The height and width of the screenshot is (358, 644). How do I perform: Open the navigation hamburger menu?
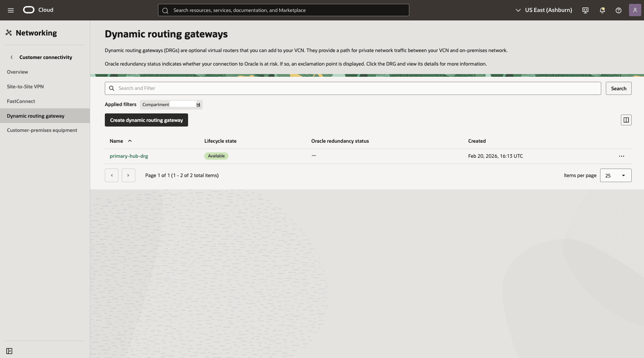[11, 10]
